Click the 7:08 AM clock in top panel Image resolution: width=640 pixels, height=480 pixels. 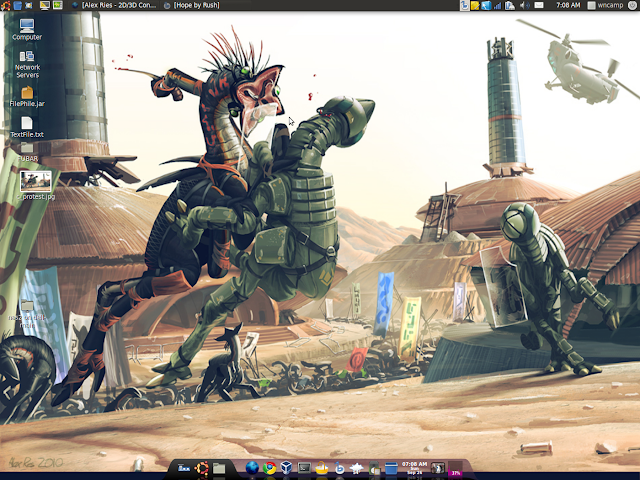point(568,5)
